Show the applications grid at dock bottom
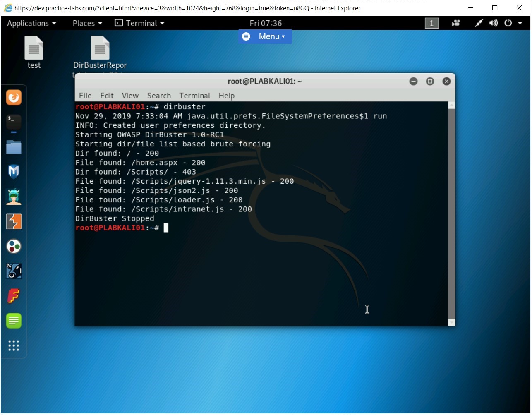The image size is (532, 415). click(14, 346)
